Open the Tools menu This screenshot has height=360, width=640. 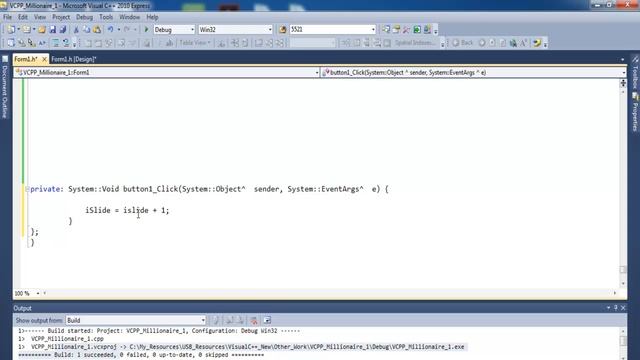106,17
